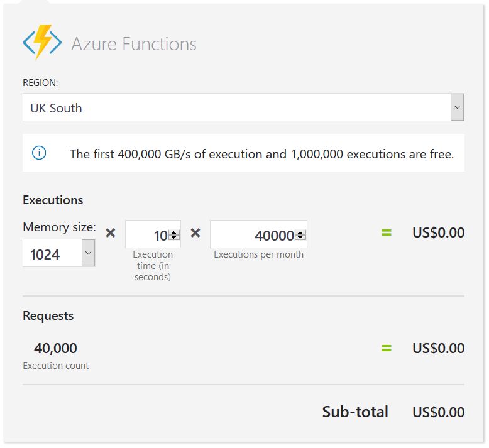Click the Requests section heading
489x448 pixels.
tap(48, 316)
